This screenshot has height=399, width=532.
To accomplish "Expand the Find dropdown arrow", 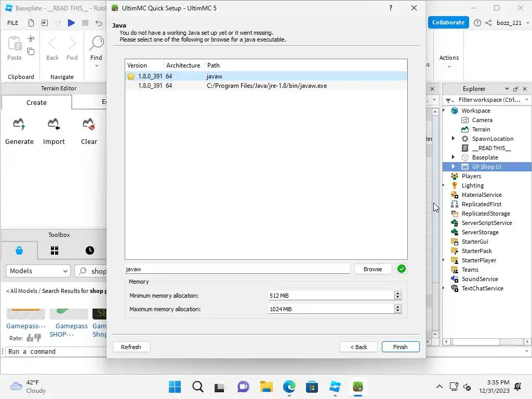I will pyautogui.click(x=96, y=66).
